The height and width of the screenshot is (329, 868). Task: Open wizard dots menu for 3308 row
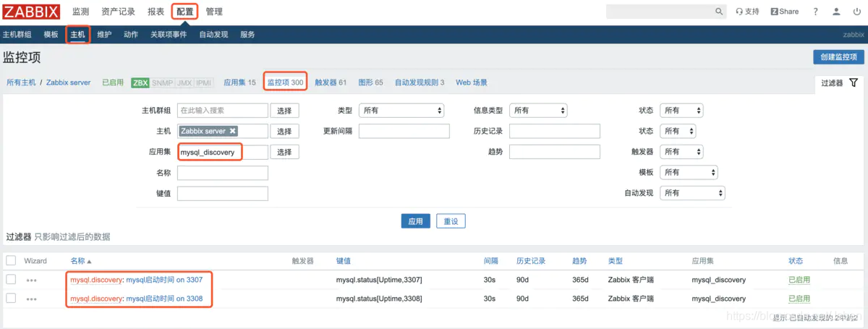[x=31, y=299]
